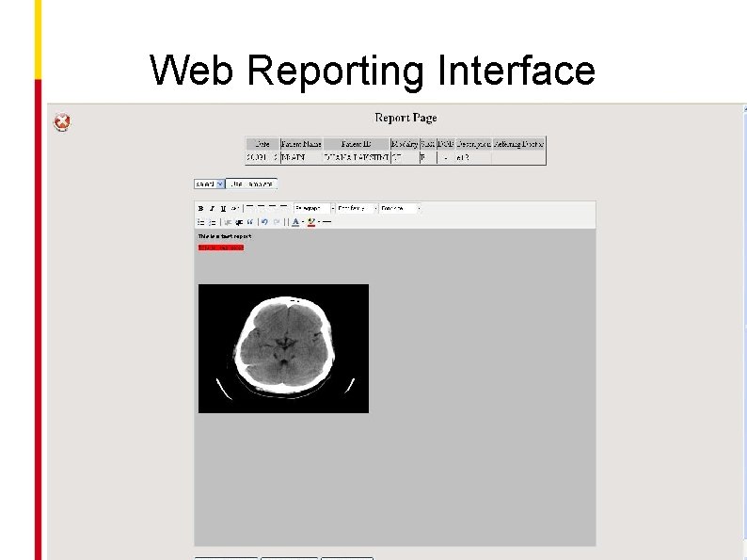The image size is (747, 560).
Task: Apply the text color (A) tool
Action: (x=295, y=222)
